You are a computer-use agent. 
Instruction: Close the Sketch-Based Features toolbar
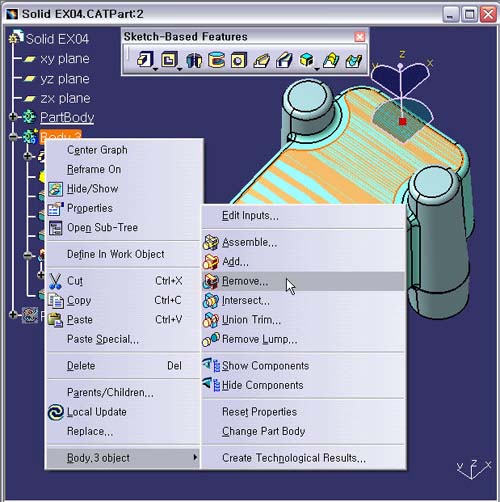[x=359, y=37]
